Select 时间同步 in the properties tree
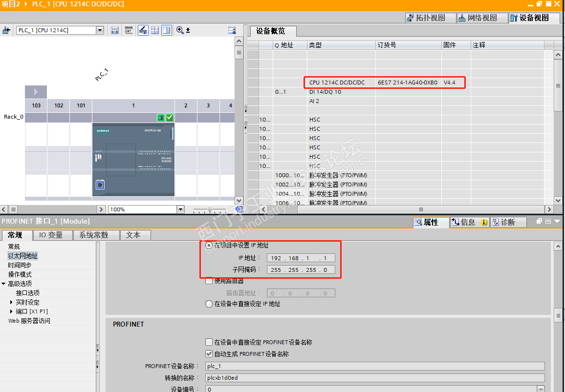 tap(20, 265)
